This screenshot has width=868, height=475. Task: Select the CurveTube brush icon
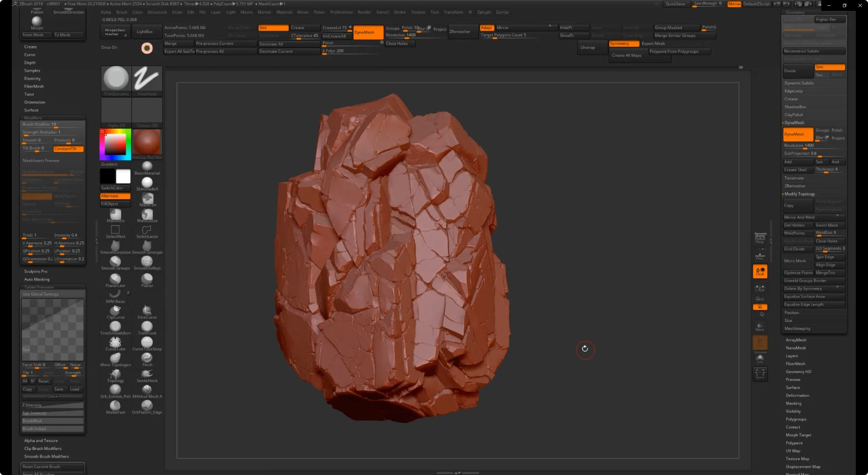[x=115, y=342]
